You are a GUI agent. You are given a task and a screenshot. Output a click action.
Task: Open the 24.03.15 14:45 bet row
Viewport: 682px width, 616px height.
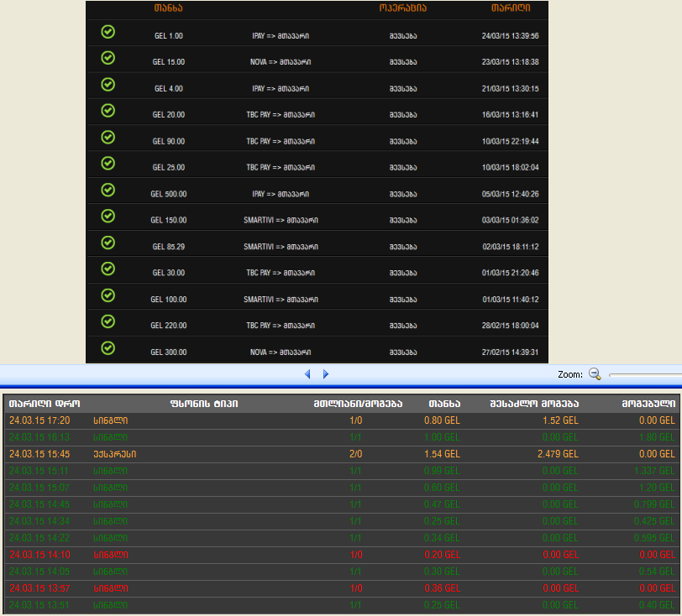pos(342,504)
